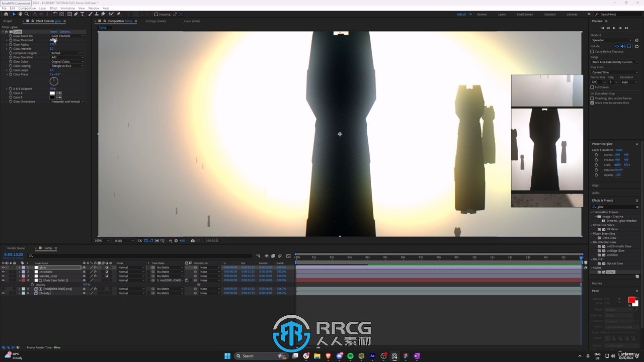Switch to the Project panel tab
Screen dimensions: 644x362
[8, 21]
